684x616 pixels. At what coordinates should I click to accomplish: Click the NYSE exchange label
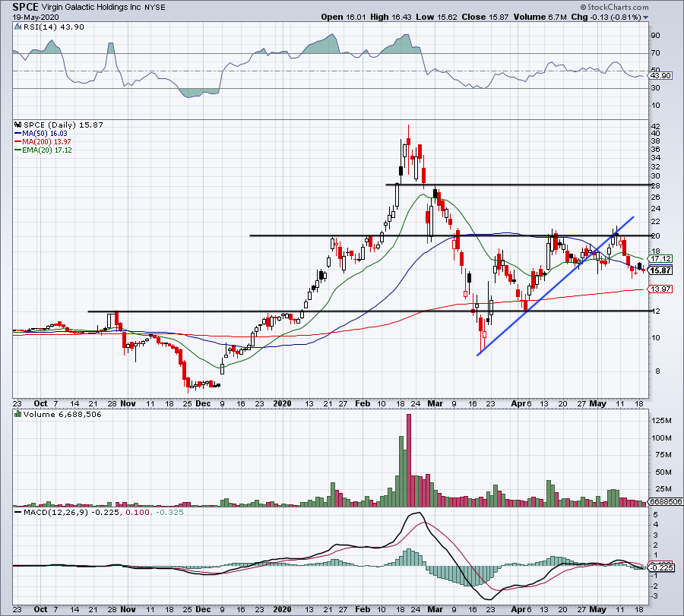pos(154,8)
